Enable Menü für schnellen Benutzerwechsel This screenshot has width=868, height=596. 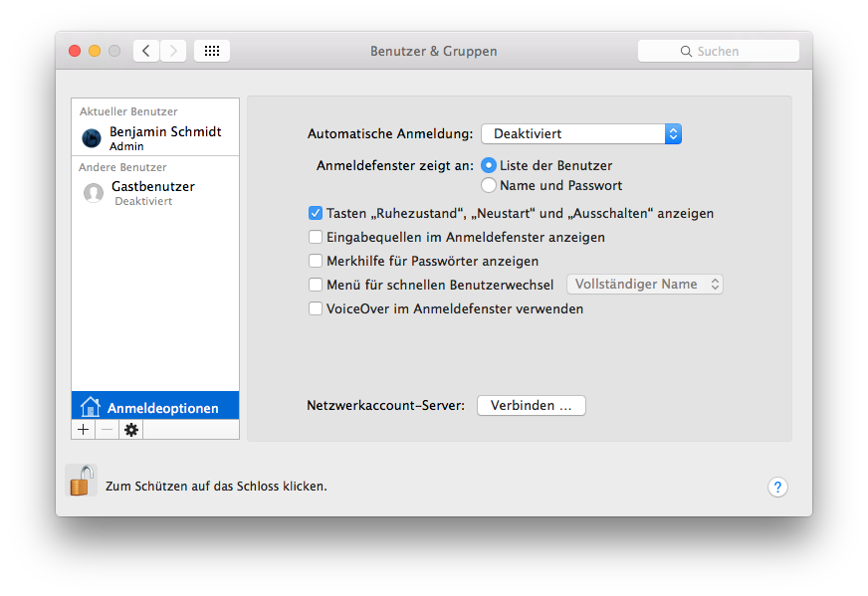(316, 285)
